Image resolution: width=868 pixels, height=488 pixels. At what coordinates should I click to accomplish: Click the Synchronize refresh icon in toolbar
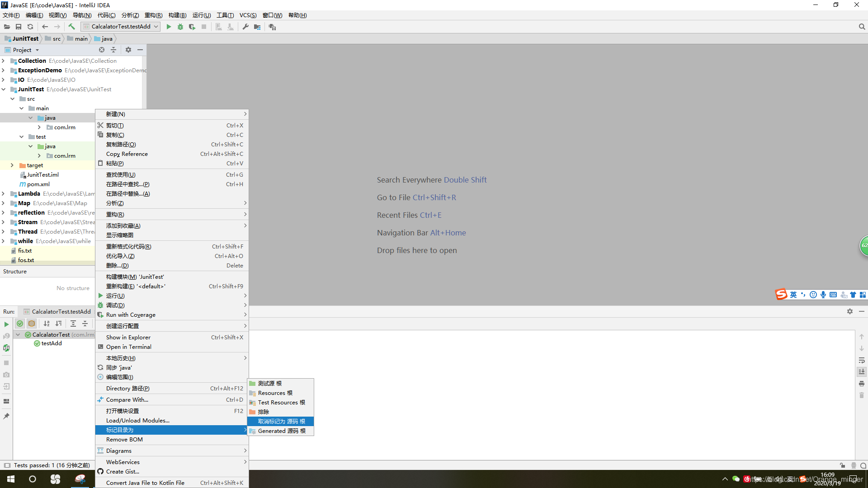(x=30, y=27)
